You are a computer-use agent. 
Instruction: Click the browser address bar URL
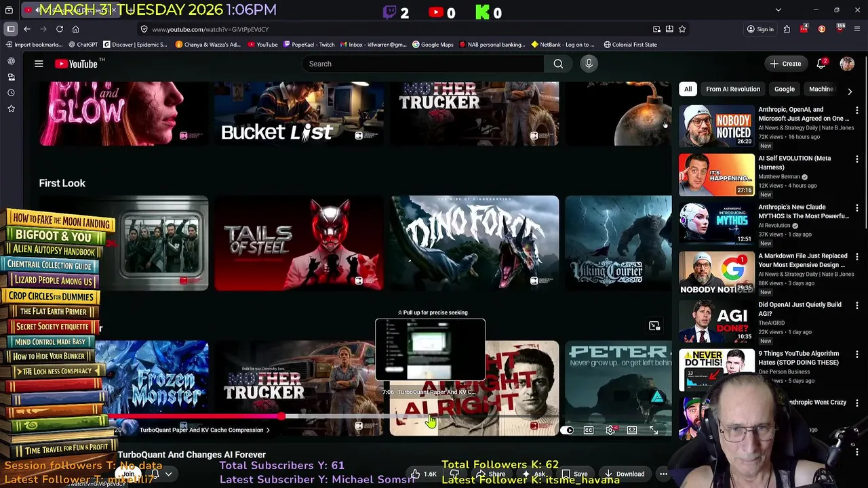[x=210, y=29]
